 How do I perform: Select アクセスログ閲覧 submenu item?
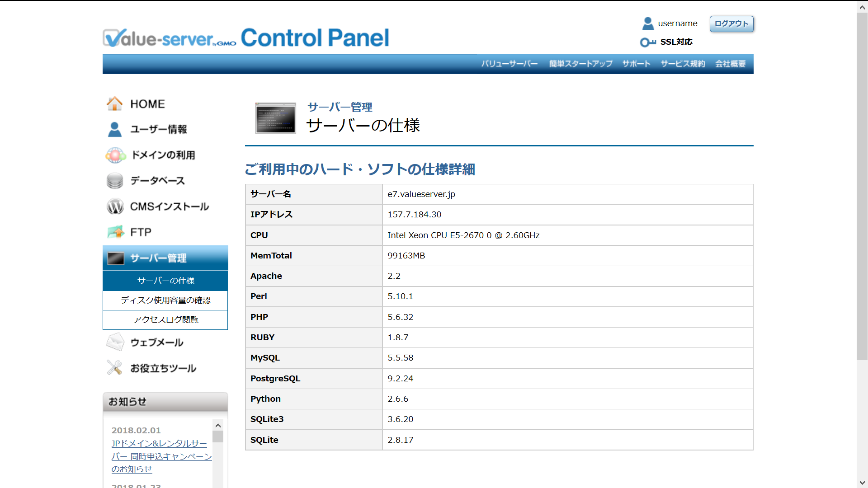coord(165,319)
